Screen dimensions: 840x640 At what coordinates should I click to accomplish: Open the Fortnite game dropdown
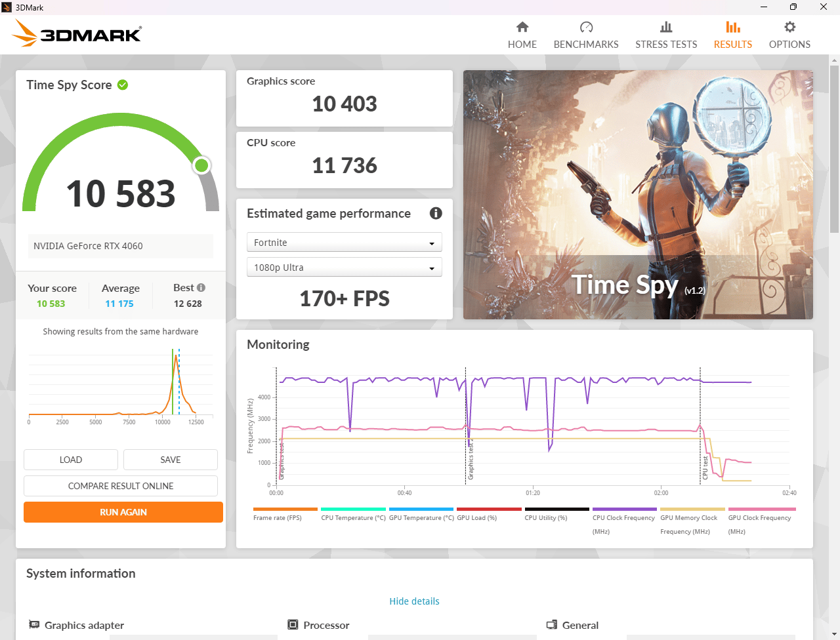(x=345, y=243)
